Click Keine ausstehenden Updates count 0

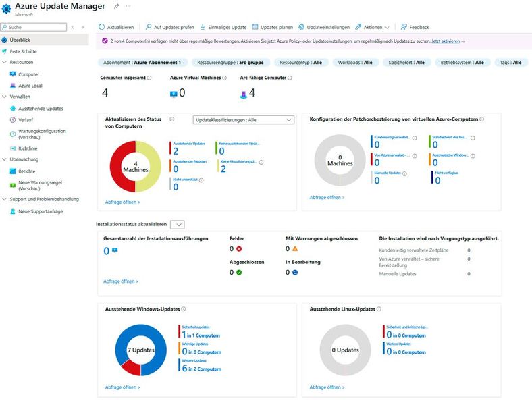(x=221, y=151)
